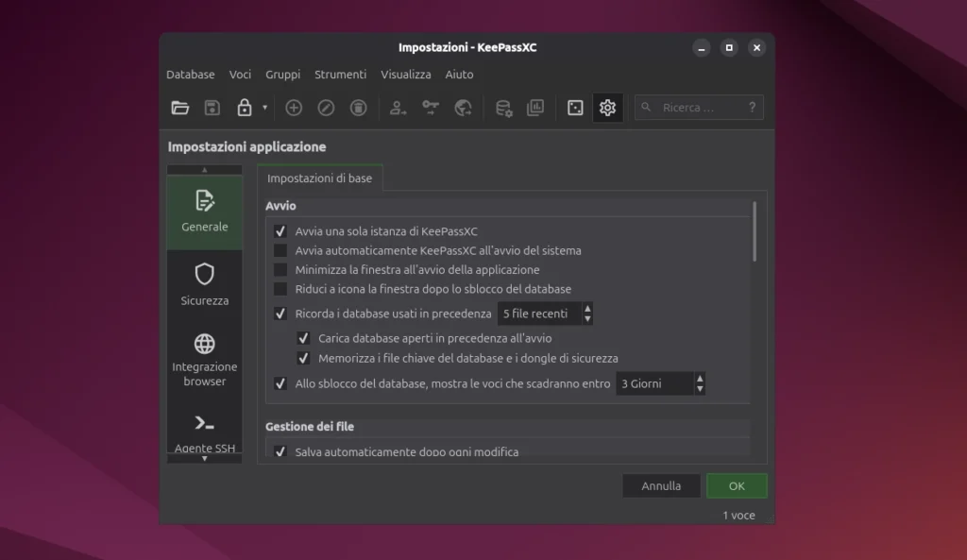Click the open database folder icon
967x560 pixels.
pyautogui.click(x=180, y=108)
